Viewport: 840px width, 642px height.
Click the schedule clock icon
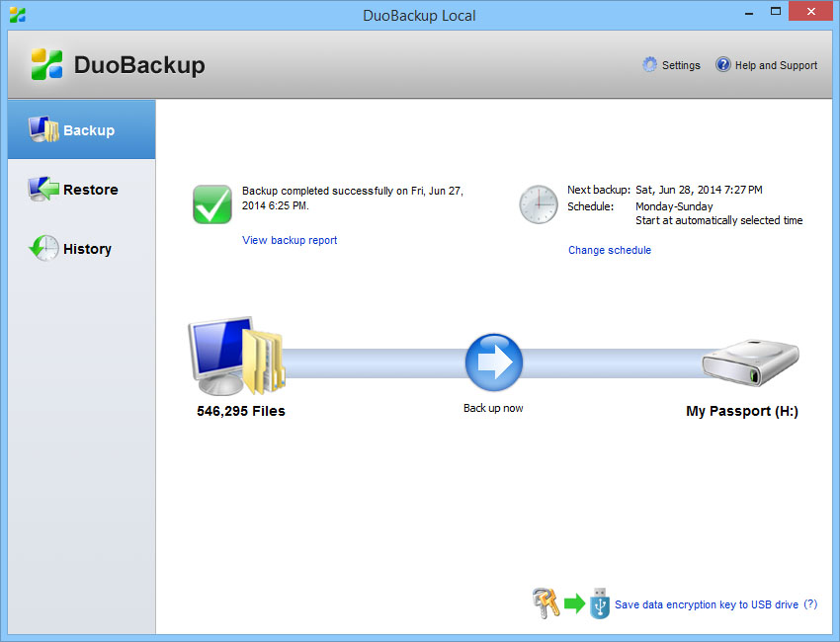point(539,204)
